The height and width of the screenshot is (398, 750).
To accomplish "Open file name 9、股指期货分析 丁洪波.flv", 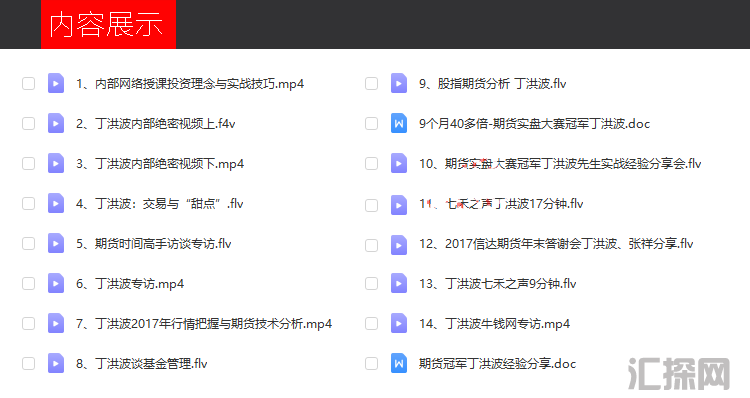I will point(493,84).
